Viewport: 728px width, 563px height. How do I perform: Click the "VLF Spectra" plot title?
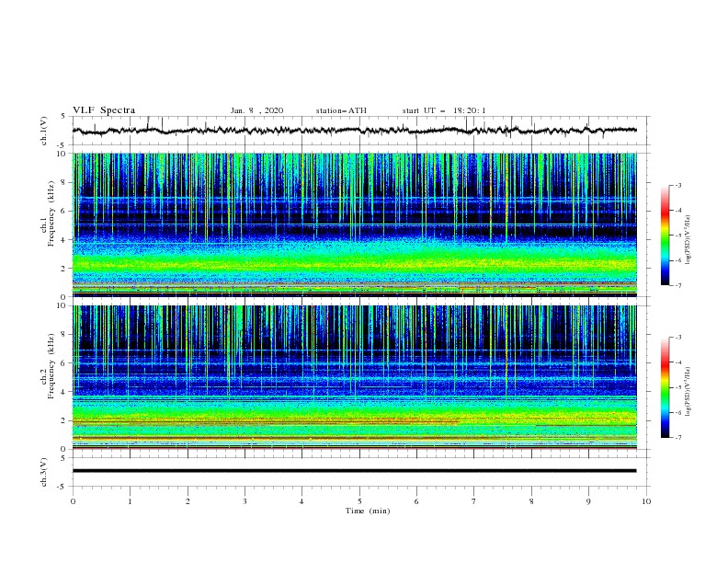pos(104,110)
